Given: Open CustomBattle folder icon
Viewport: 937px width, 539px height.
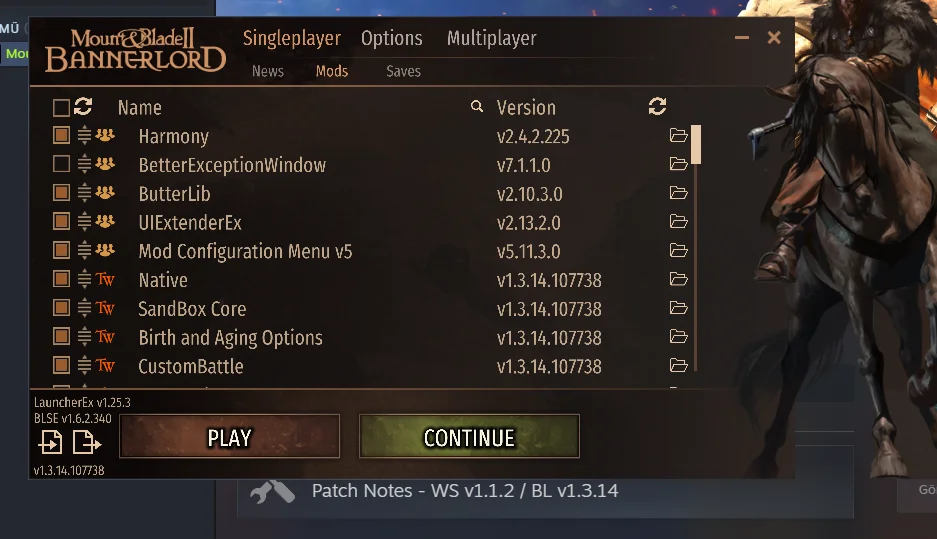Looking at the screenshot, I should (x=678, y=365).
